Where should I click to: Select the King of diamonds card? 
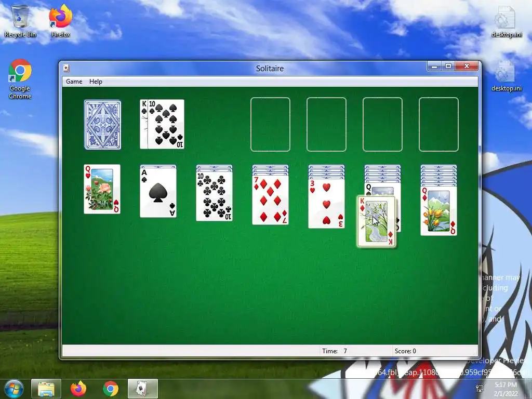[x=377, y=221]
